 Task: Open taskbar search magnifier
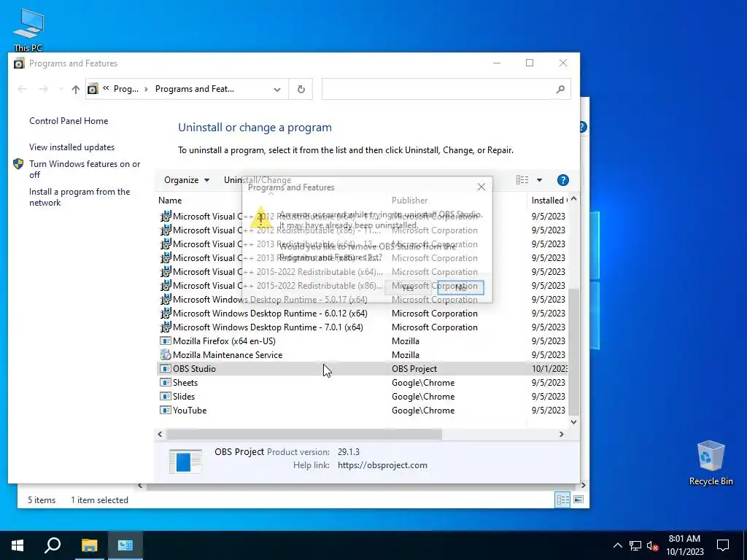[x=53, y=545]
